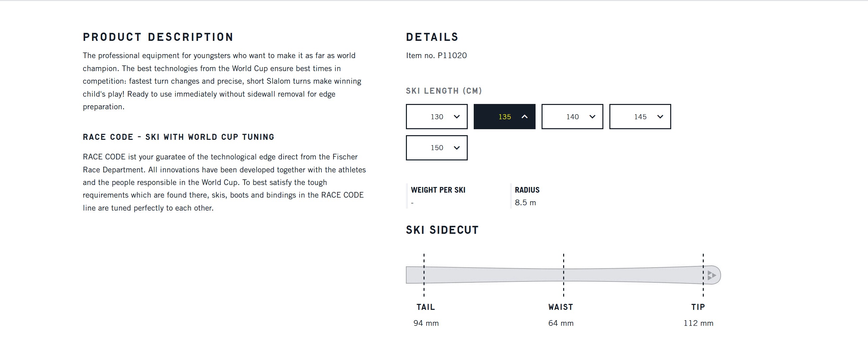
Task: Click the Tail label under the ski
Action: click(426, 307)
